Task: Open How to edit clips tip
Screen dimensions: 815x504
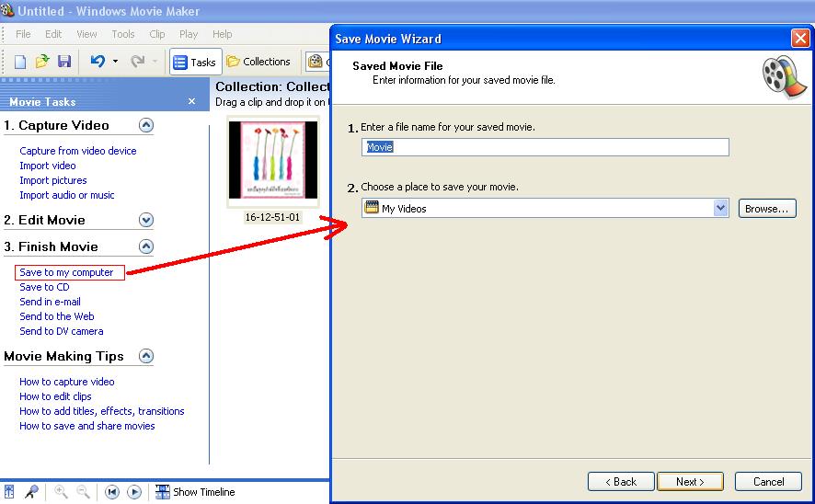Action: click(x=55, y=396)
